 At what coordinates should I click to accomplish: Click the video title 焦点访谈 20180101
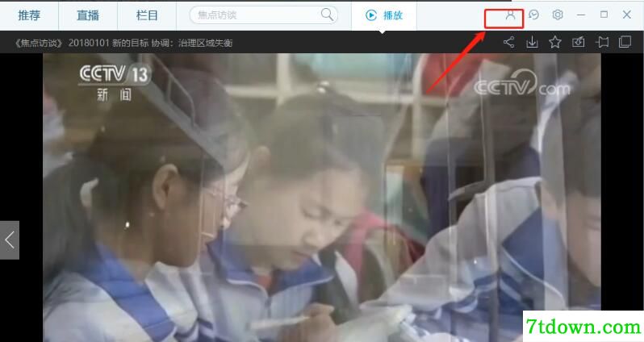[123, 43]
